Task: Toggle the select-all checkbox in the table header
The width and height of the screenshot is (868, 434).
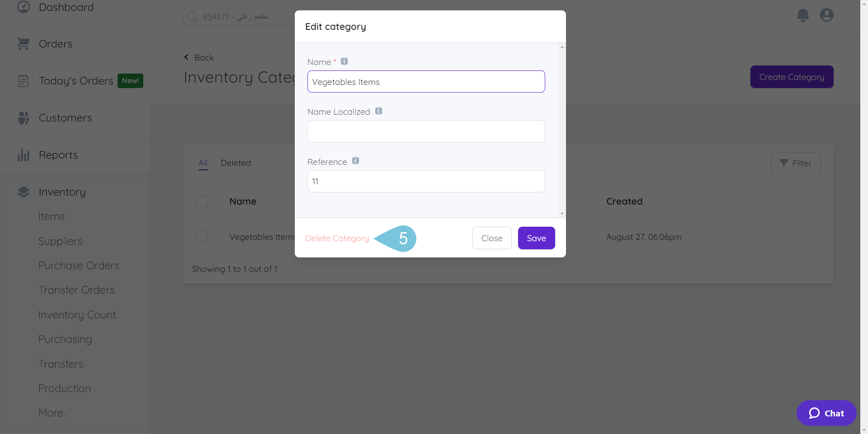Action: 202,201
